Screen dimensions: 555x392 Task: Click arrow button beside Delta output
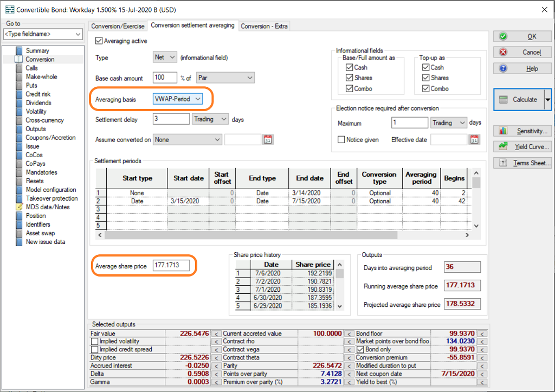(216, 374)
